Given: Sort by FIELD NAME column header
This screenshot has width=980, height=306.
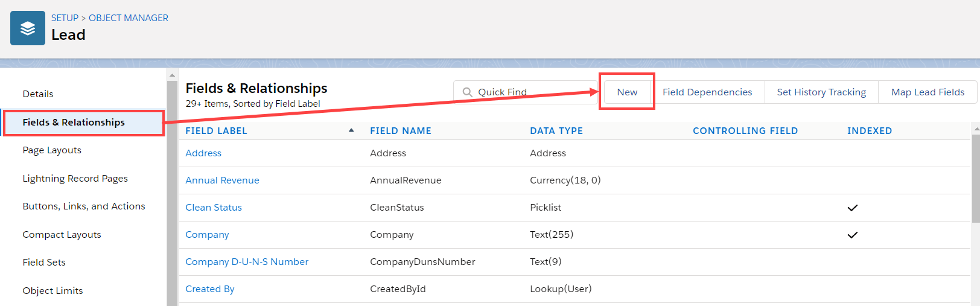Looking at the screenshot, I should tap(401, 131).
